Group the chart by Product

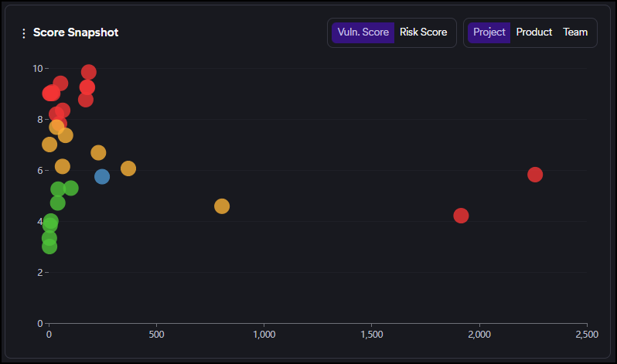point(533,32)
